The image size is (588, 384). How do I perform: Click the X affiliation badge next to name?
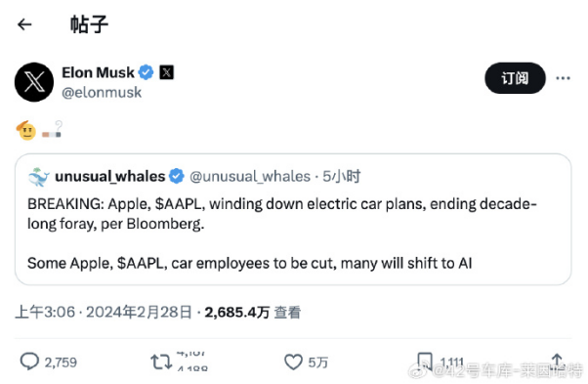pos(166,72)
